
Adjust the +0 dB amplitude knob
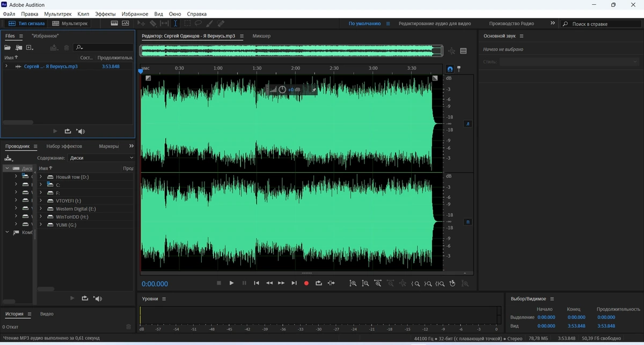(282, 90)
